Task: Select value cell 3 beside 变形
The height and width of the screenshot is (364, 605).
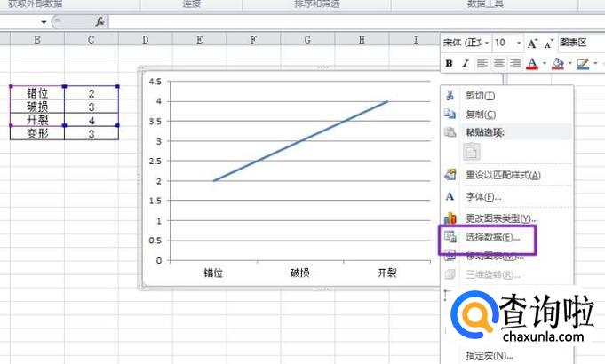Action: pos(92,133)
